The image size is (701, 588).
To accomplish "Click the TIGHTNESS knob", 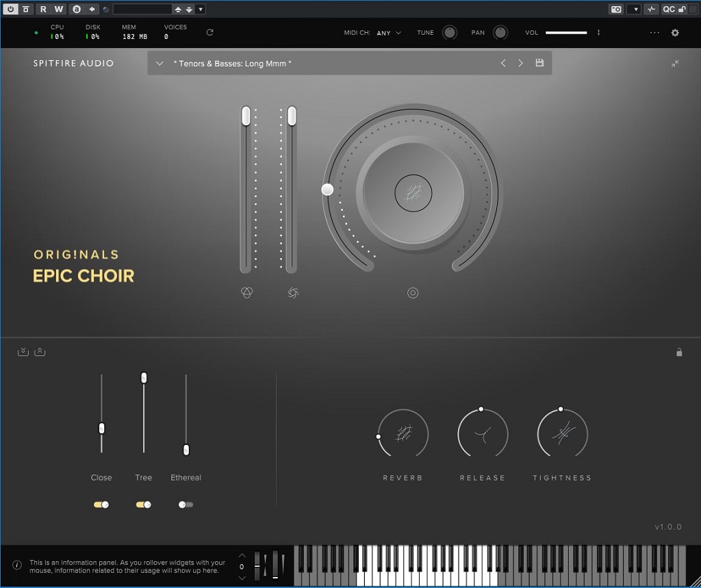I will (563, 434).
